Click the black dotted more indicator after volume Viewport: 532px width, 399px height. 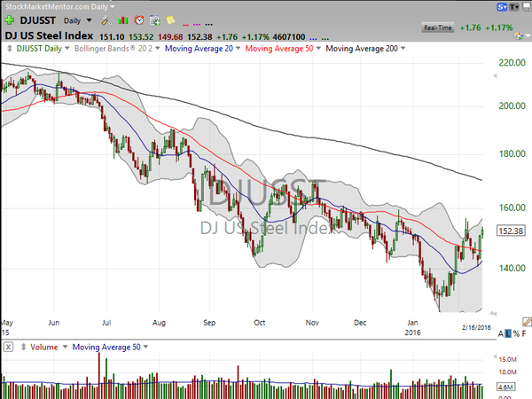(x=325, y=39)
